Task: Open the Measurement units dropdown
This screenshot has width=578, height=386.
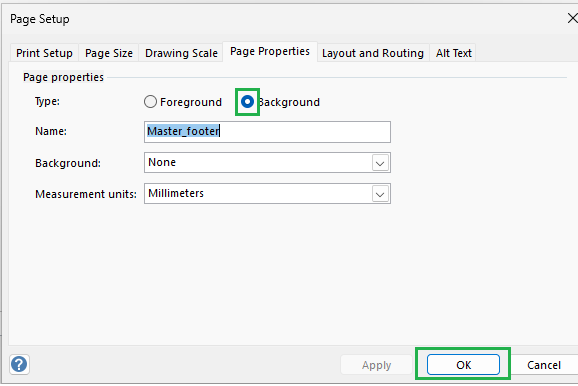Action: [267, 194]
